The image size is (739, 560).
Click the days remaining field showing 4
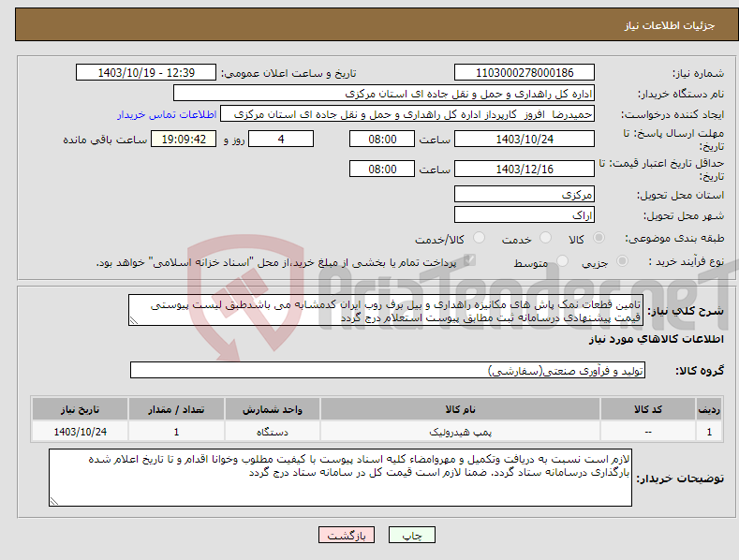[x=281, y=139]
